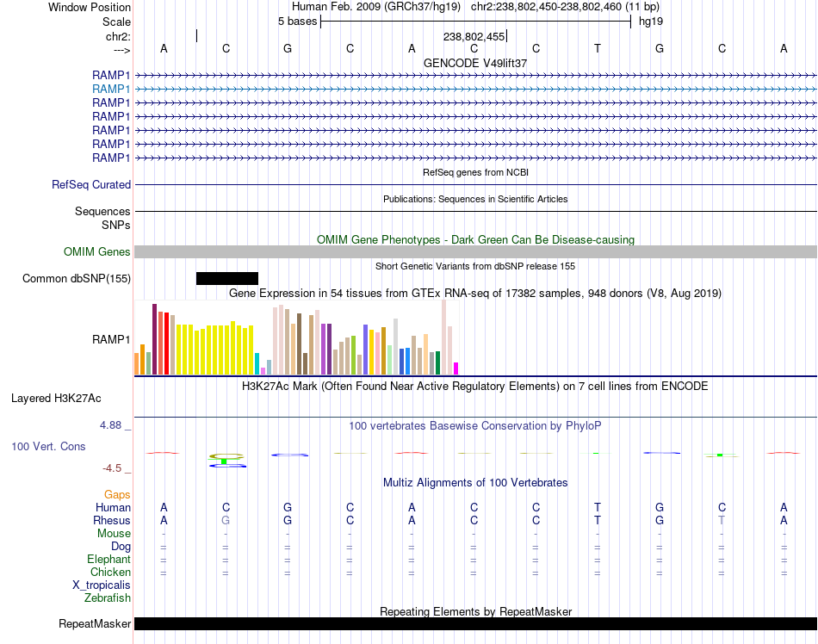Screen dimensions: 818x644
Task: Click the 'Zebrafish' alignment row label
Action: click(x=108, y=598)
